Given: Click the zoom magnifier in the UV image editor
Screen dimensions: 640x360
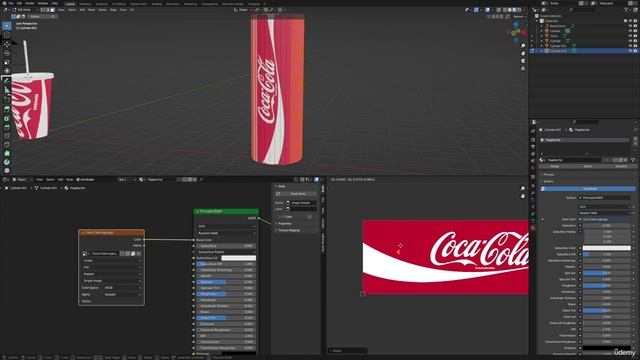Looking at the screenshot, I should [x=523, y=188].
